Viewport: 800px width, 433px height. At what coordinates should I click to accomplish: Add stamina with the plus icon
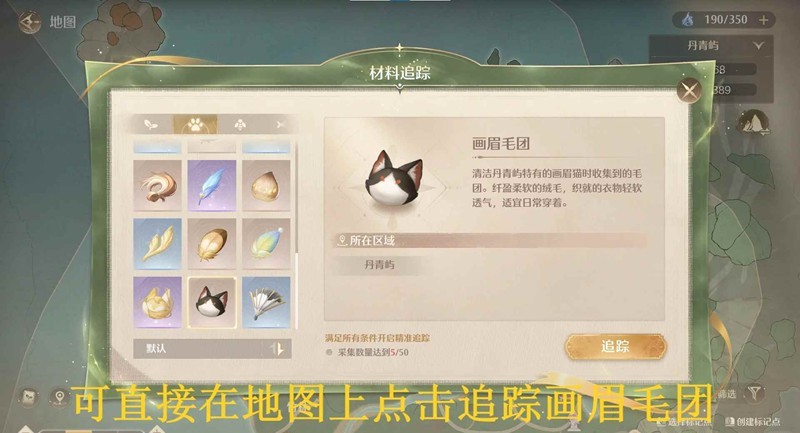pyautogui.click(x=764, y=20)
